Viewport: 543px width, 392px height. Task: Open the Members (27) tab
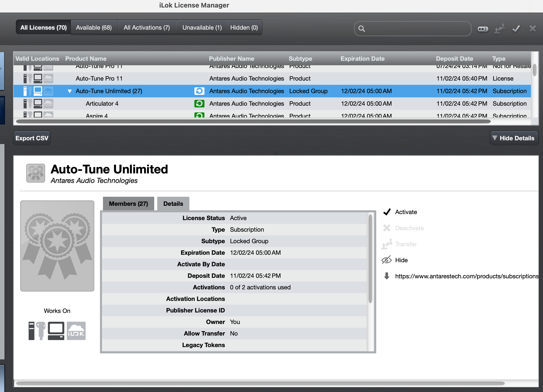pyautogui.click(x=128, y=204)
